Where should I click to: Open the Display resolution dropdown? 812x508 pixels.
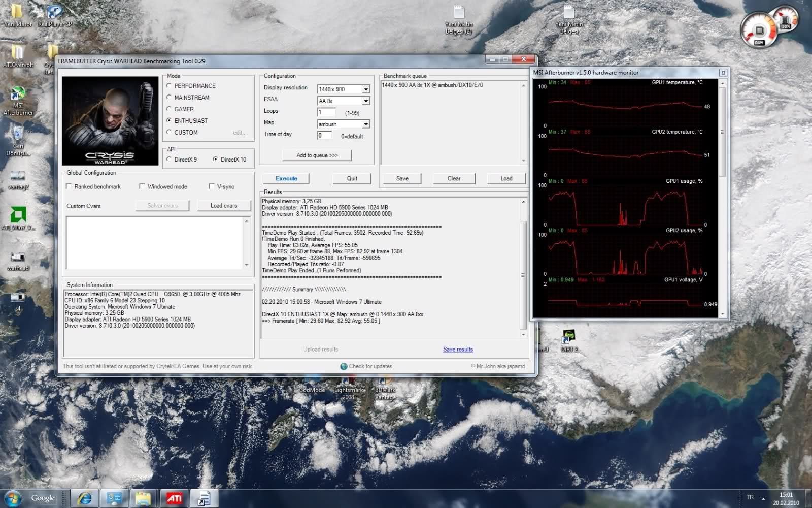pos(365,89)
